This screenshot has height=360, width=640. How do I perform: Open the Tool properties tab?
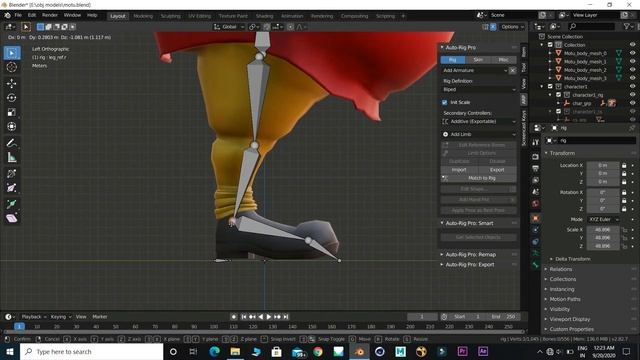(x=536, y=142)
